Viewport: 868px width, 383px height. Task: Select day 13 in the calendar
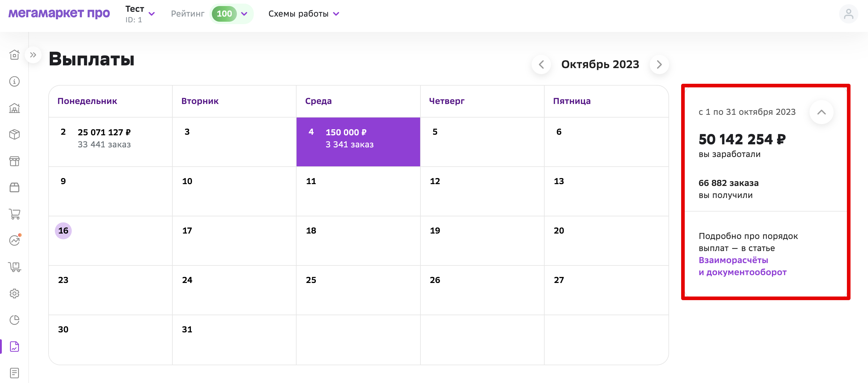(606, 191)
